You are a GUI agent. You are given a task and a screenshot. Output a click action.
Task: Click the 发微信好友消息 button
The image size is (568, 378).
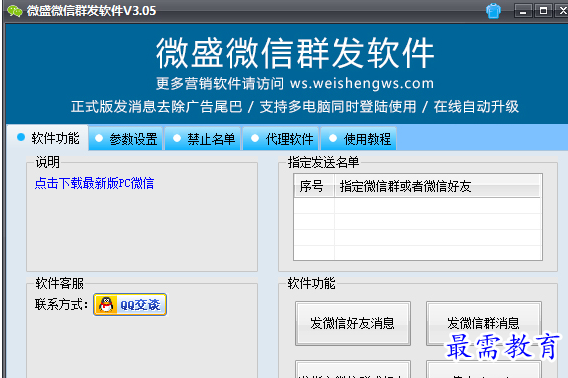352,323
